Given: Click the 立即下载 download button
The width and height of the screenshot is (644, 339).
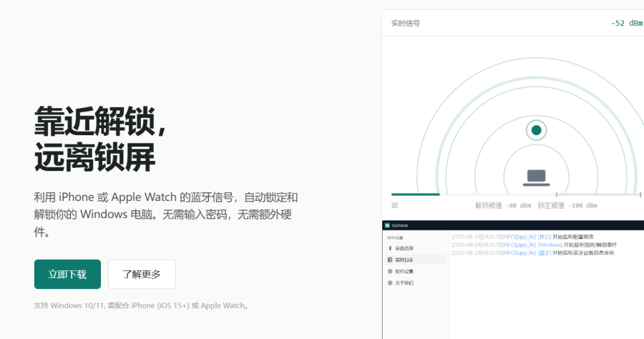Looking at the screenshot, I should [67, 274].
